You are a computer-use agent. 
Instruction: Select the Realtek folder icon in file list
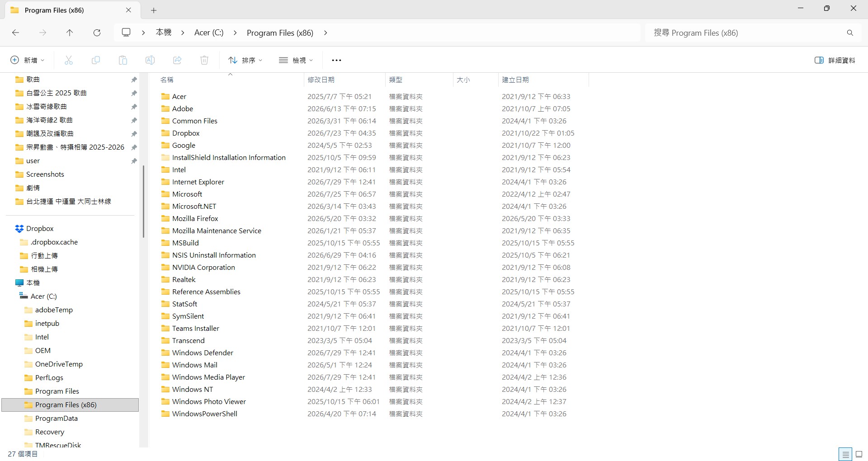(165, 279)
